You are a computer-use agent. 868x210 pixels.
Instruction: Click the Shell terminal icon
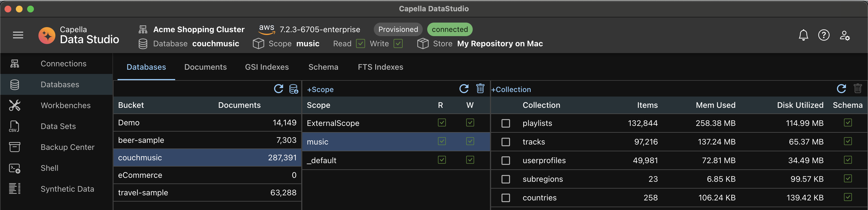pos(14,168)
